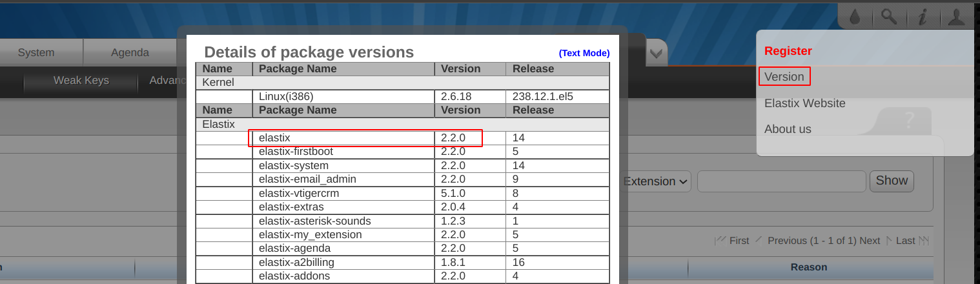Focus the filter text input beside Extension
Image resolution: width=980 pixels, height=284 pixels.
click(782, 181)
